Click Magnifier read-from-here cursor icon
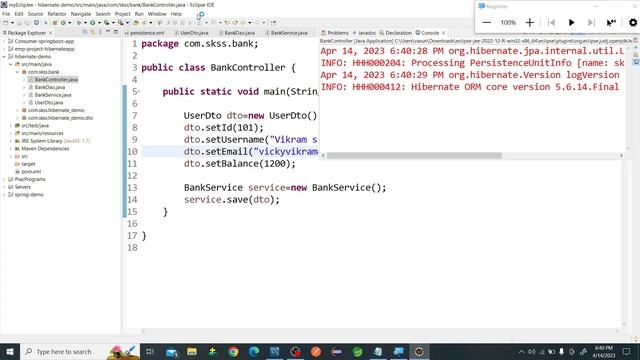This screenshot has width=640, height=360. 611,23
